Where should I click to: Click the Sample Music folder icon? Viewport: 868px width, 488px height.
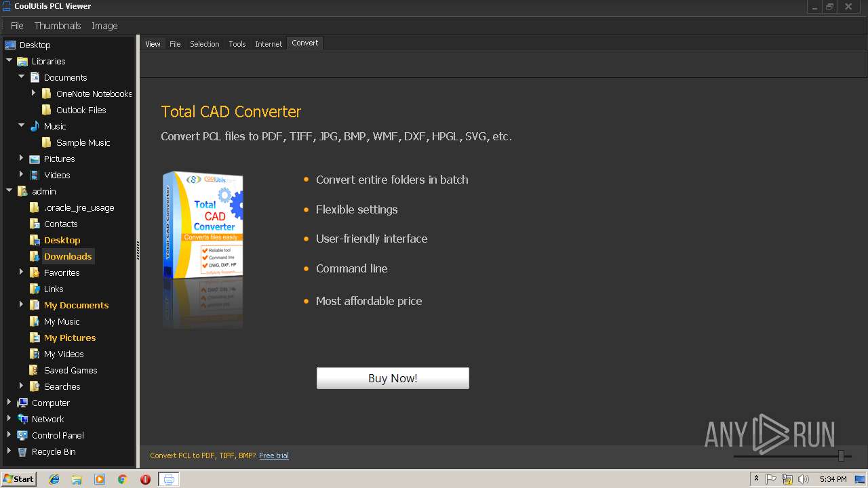point(47,142)
